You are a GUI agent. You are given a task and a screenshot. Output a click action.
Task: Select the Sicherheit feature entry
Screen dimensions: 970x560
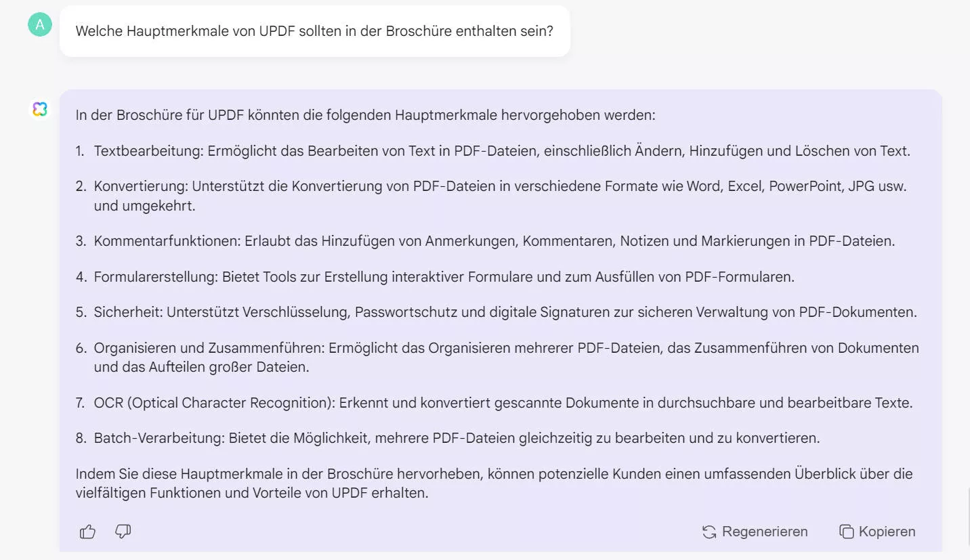[505, 311]
